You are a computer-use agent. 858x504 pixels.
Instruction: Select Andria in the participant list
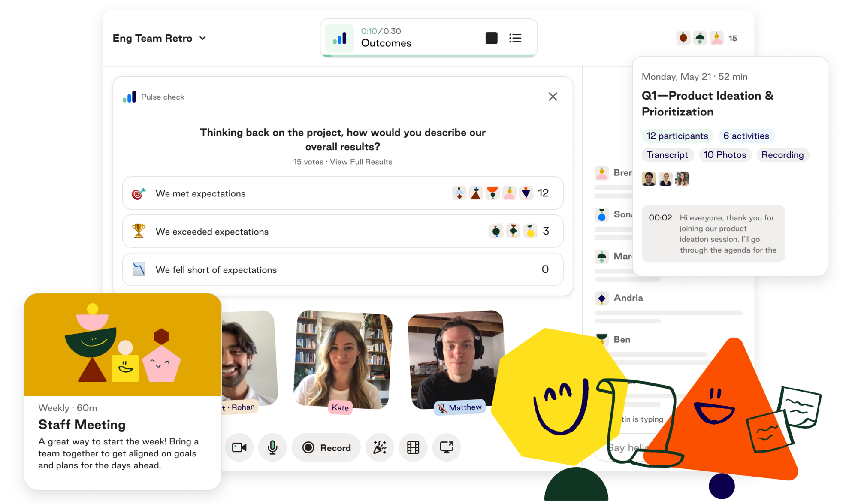pos(628,298)
